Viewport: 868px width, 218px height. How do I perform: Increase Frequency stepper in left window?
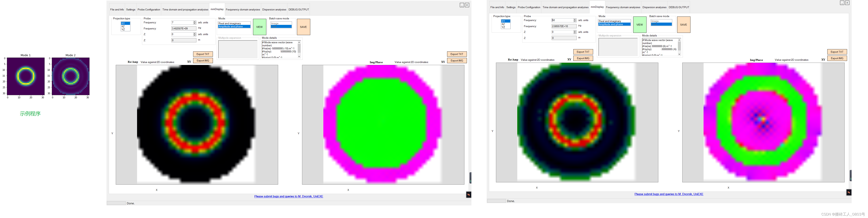(x=195, y=21)
